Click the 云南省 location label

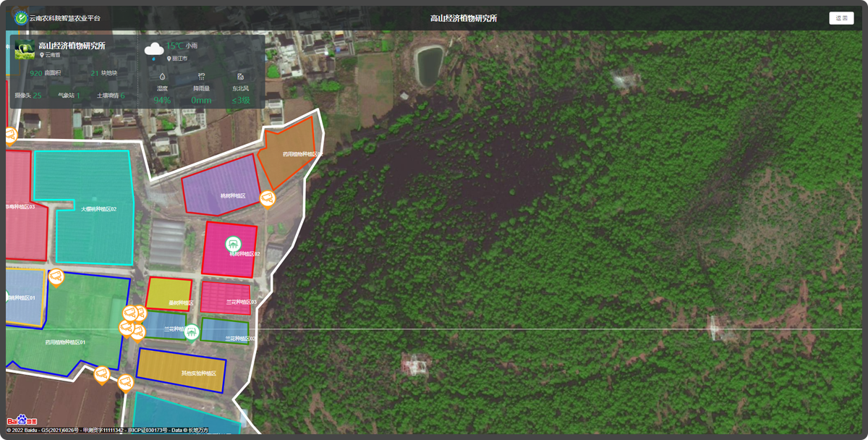[50, 55]
